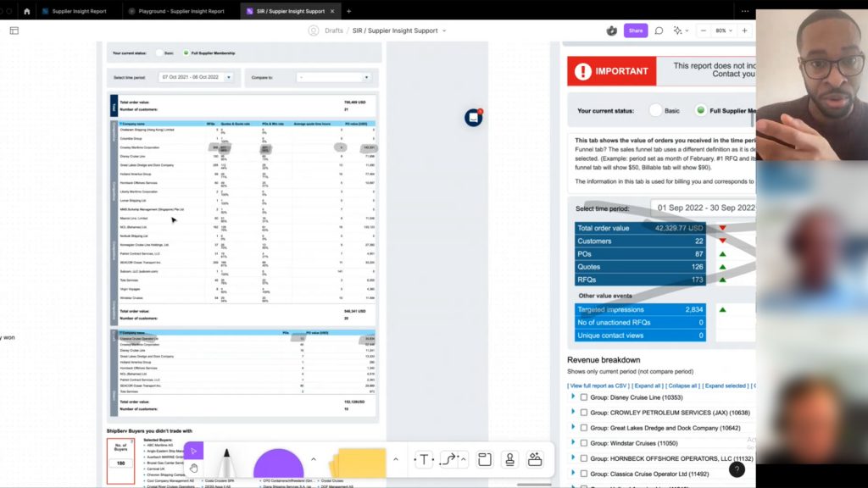Screen dimensions: 868x488
Task: Select the Section tool
Action: [485, 460]
